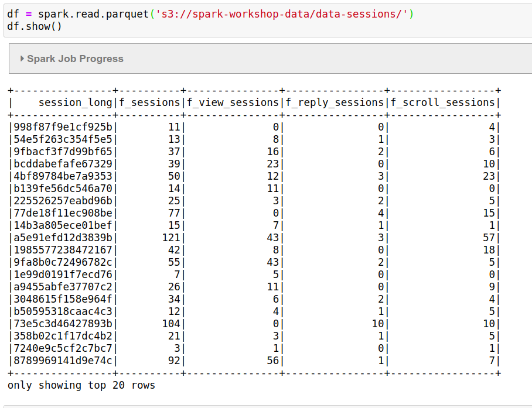Click f_sessions value 77 in 77de18f11ec908be row
The image size is (532, 408).
pyautogui.click(x=174, y=213)
